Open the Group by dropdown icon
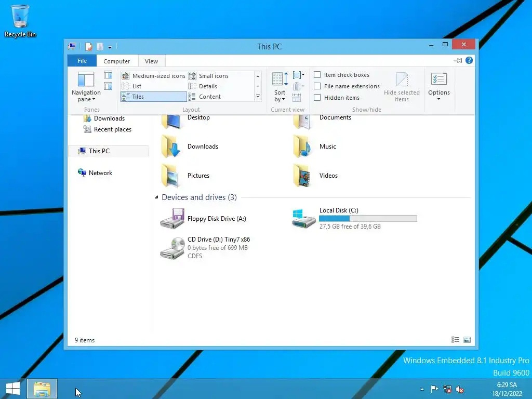Image resolution: width=532 pixels, height=399 pixels. (x=299, y=75)
